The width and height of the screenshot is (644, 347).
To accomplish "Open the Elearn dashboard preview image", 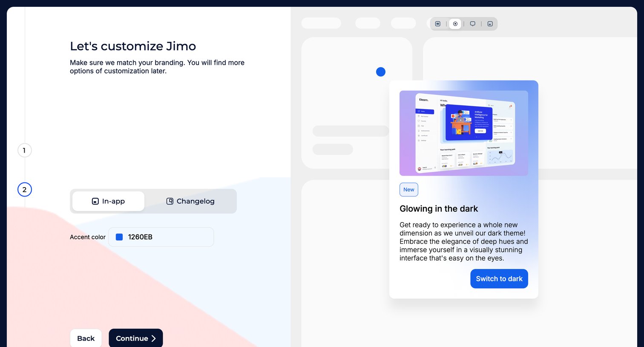I will click(464, 133).
